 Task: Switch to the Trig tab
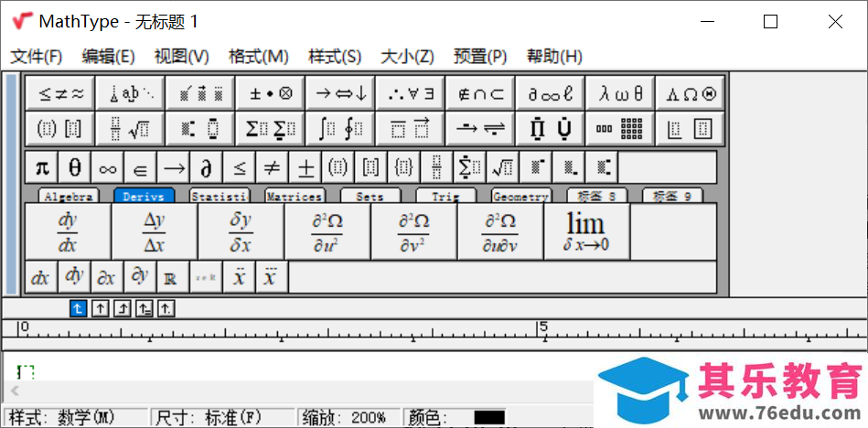click(x=445, y=196)
